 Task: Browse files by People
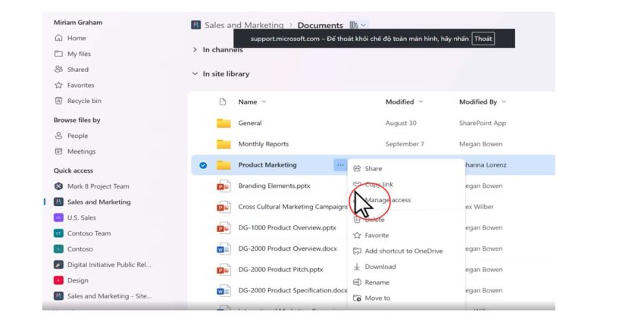coord(71,136)
